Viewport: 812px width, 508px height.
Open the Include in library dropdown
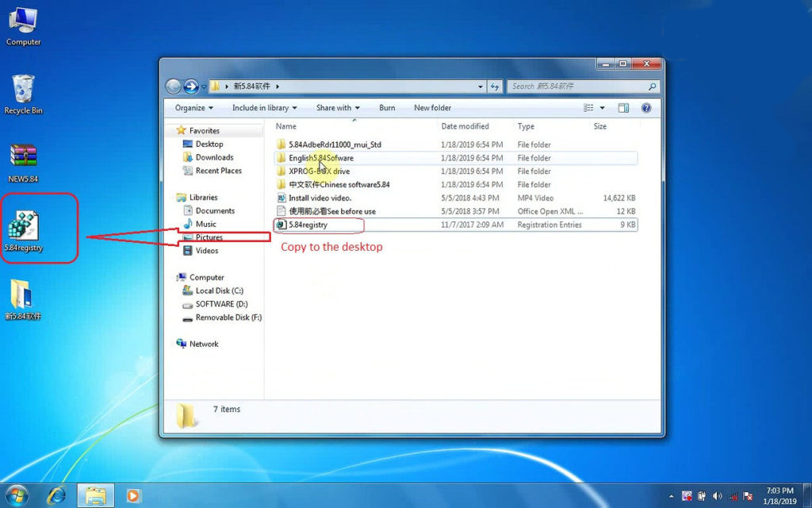click(x=265, y=108)
